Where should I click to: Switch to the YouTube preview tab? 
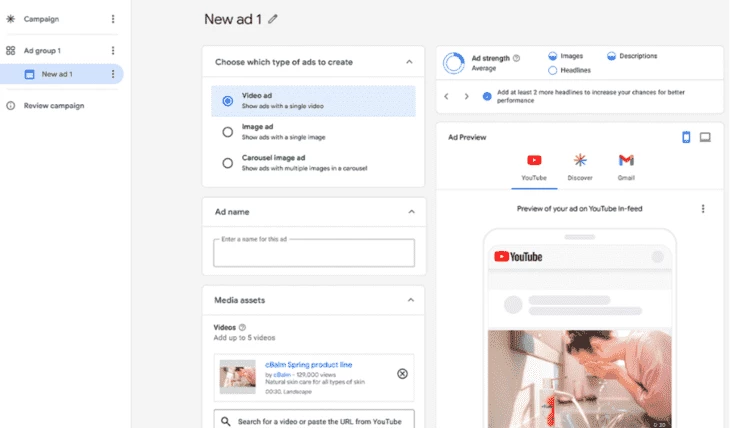tap(534, 168)
